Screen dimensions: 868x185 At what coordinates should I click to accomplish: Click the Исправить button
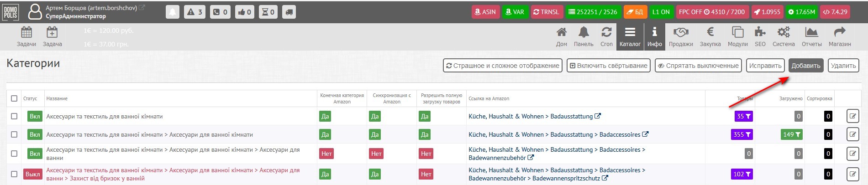[x=765, y=66]
